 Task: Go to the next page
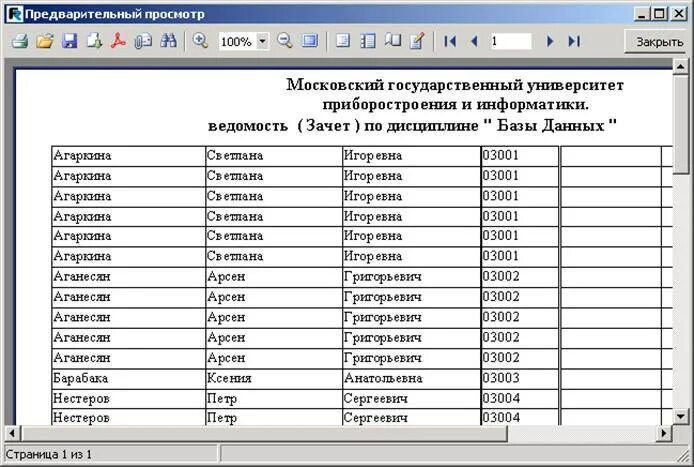(x=550, y=42)
